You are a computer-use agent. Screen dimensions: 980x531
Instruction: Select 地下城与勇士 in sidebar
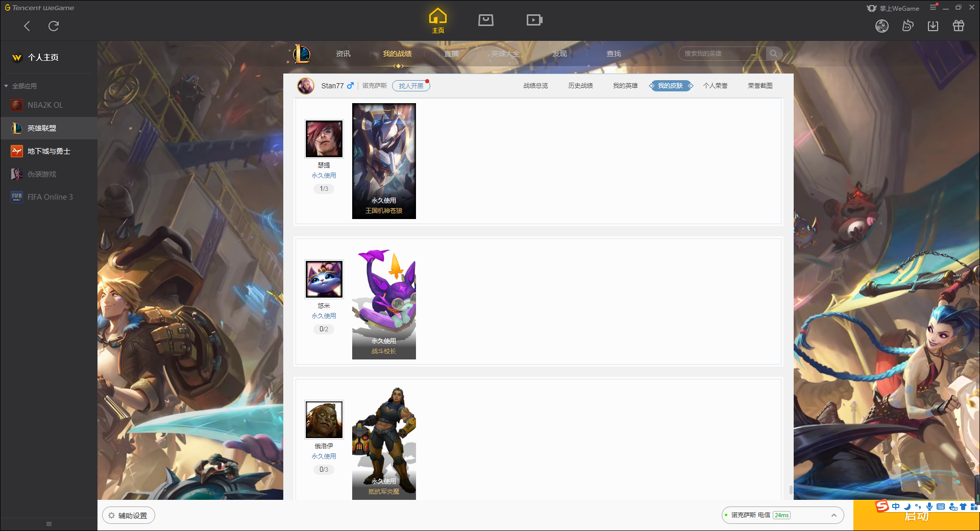coord(48,151)
